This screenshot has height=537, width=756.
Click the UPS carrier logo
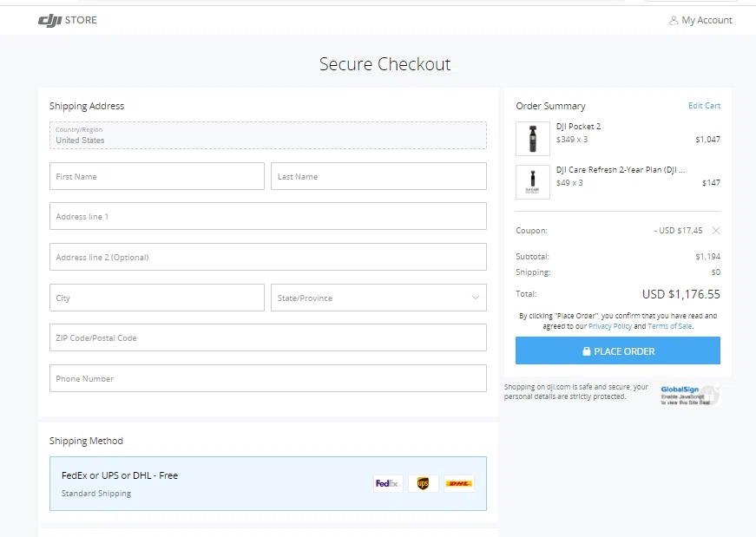coord(423,483)
